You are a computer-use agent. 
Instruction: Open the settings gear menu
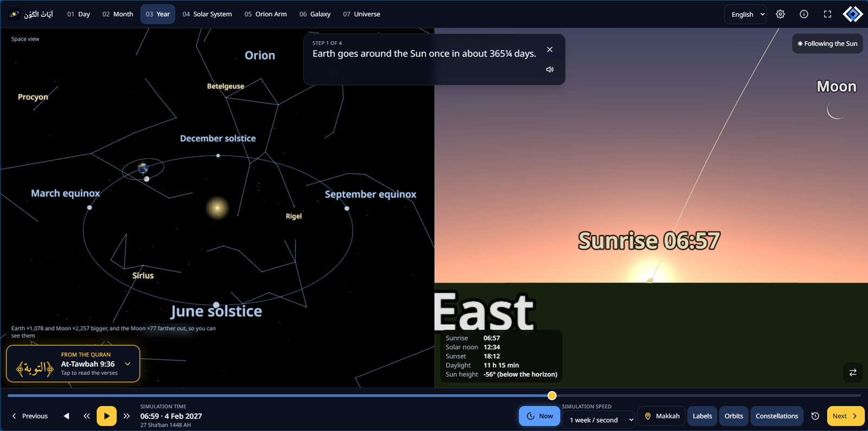click(780, 14)
